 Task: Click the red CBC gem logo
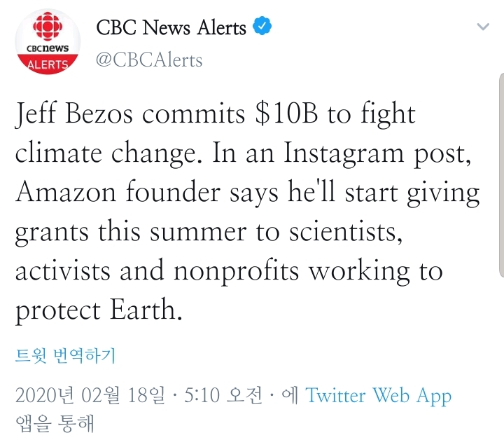(48, 29)
